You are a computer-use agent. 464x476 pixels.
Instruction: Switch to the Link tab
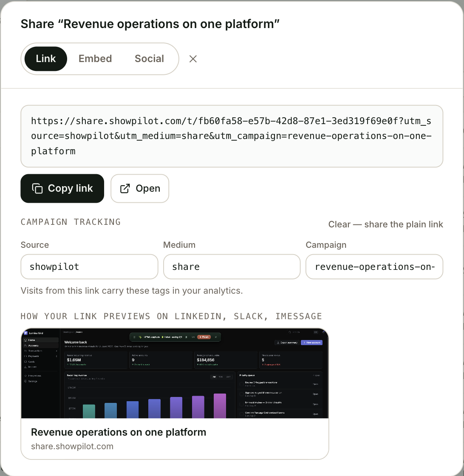click(x=45, y=59)
